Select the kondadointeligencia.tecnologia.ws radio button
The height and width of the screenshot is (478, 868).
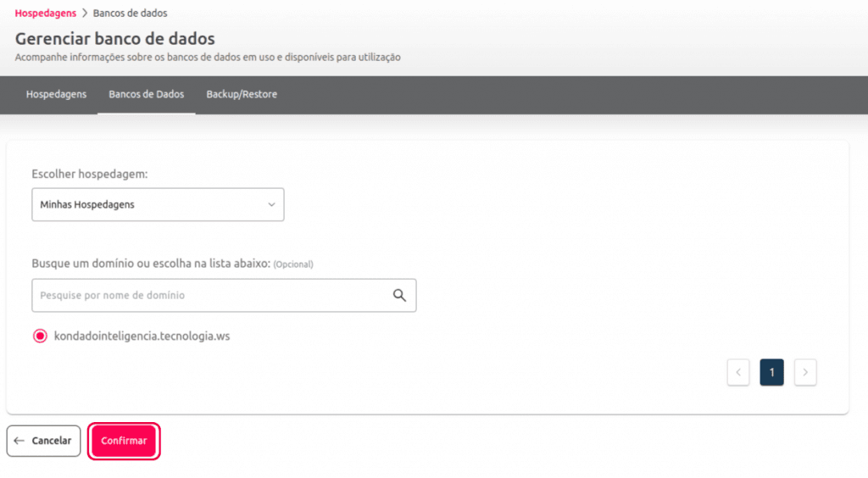pos(40,336)
